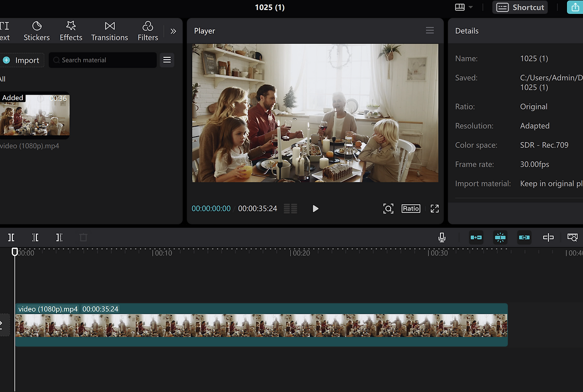Click the zoom-focus preview icon left of Ratio

click(x=388, y=209)
